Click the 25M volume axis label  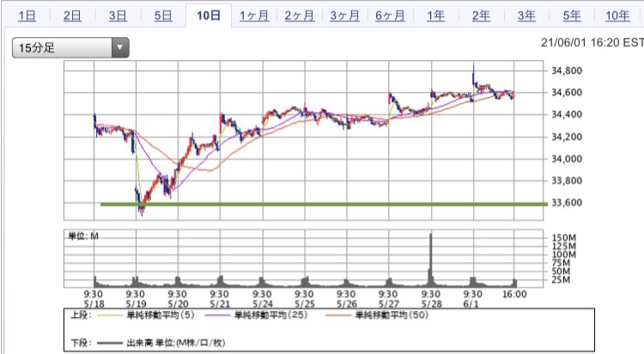(x=561, y=280)
